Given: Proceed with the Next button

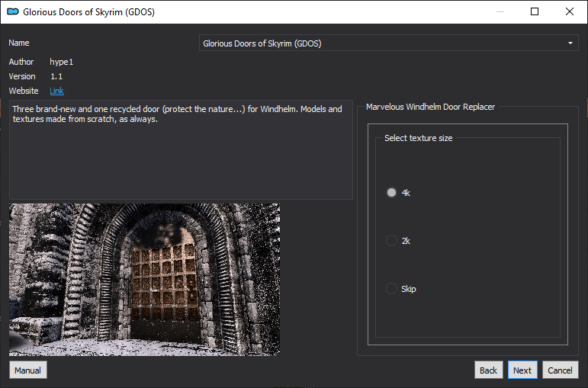Looking at the screenshot, I should coord(522,370).
